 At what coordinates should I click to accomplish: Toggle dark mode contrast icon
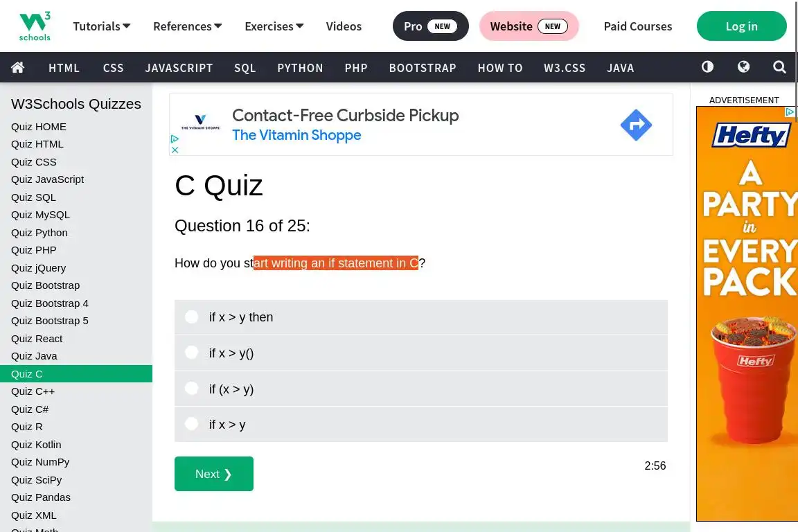pos(707,67)
